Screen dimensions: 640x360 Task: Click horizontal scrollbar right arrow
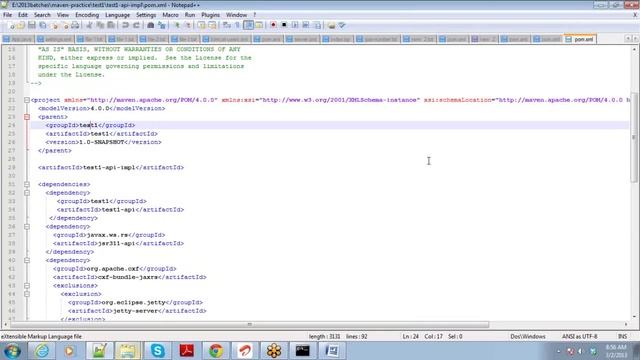click(x=626, y=324)
